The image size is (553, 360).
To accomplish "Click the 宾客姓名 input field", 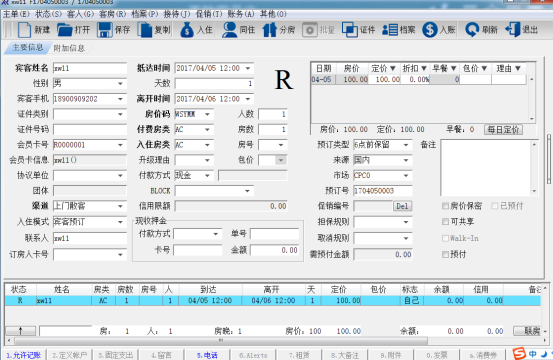I will tap(90, 68).
